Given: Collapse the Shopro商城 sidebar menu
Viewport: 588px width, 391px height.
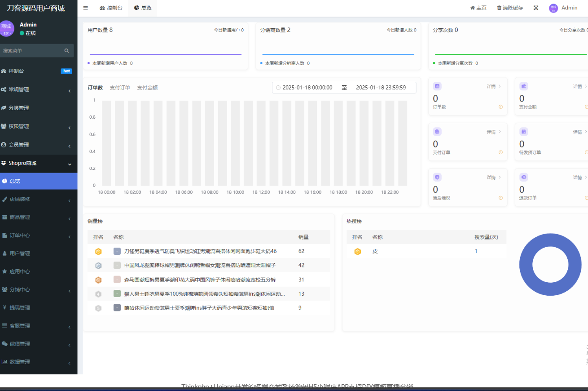Looking at the screenshot, I should pyautogui.click(x=39, y=163).
